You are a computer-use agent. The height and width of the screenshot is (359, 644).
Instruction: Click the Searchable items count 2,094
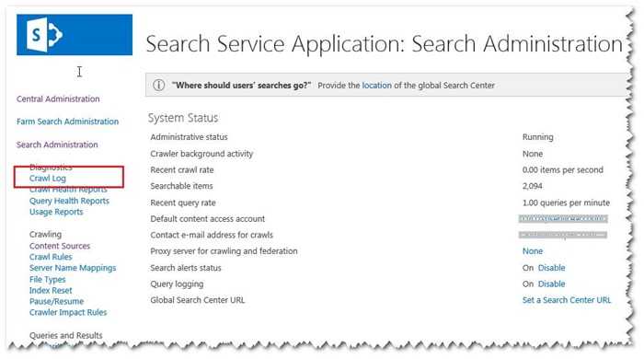click(533, 186)
